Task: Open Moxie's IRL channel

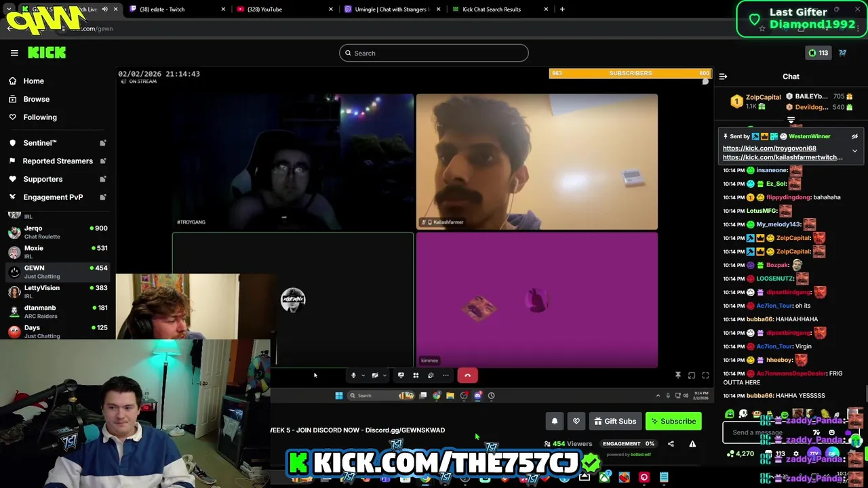Action: (x=57, y=252)
